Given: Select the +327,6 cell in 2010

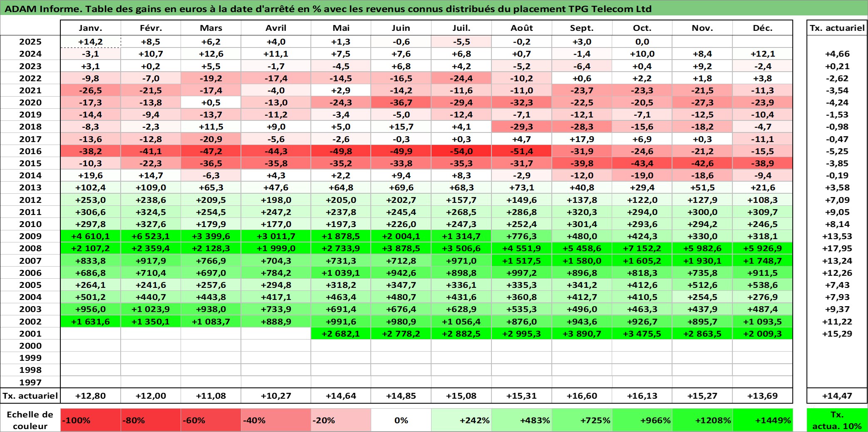Looking at the screenshot, I should click(x=151, y=224).
